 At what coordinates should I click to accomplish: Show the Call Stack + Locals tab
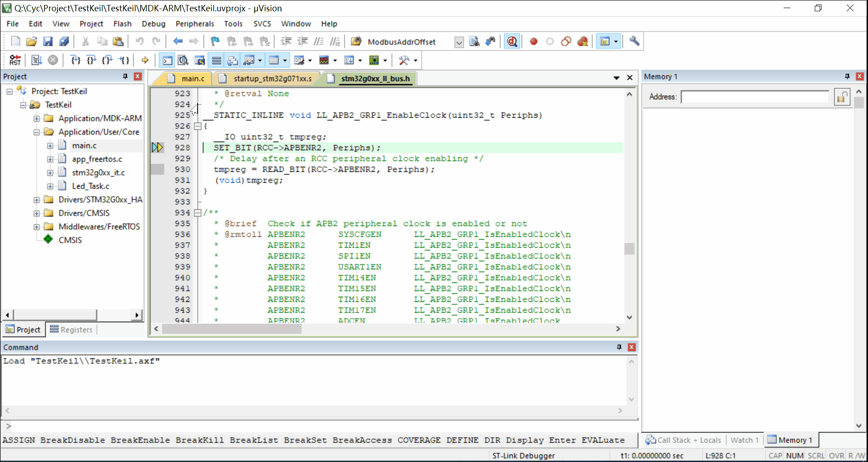(x=683, y=440)
